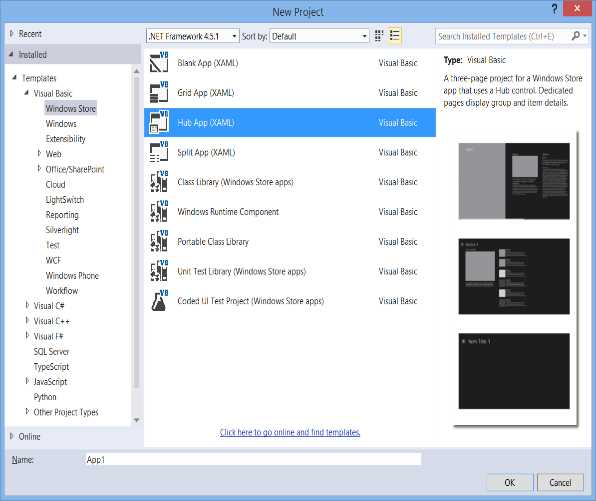Select the Cloud category

[x=55, y=184]
